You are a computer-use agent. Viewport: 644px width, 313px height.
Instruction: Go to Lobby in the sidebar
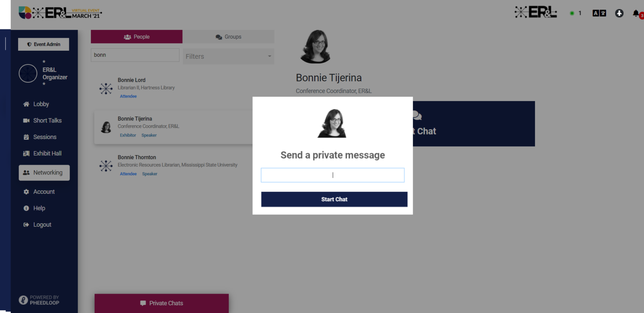[41, 104]
